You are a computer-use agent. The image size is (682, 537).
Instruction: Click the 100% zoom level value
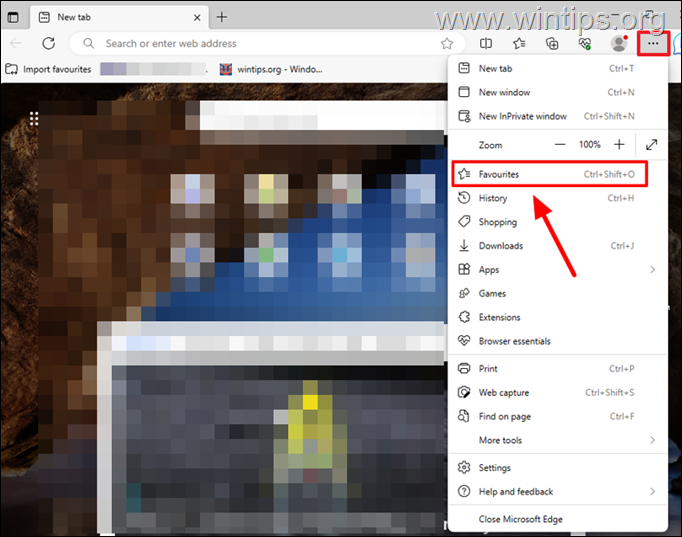[590, 144]
